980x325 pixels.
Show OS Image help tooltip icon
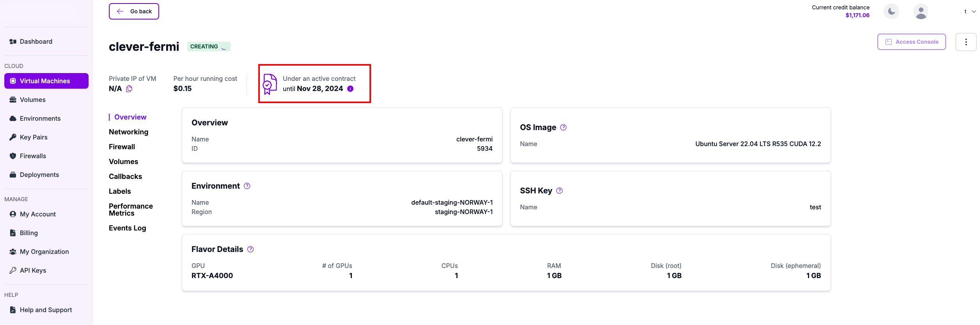pyautogui.click(x=563, y=127)
